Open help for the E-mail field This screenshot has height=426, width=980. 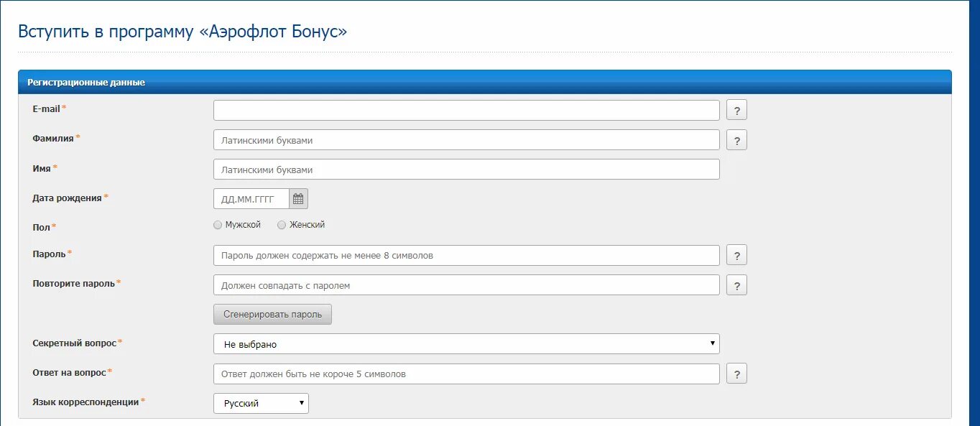pyautogui.click(x=736, y=110)
